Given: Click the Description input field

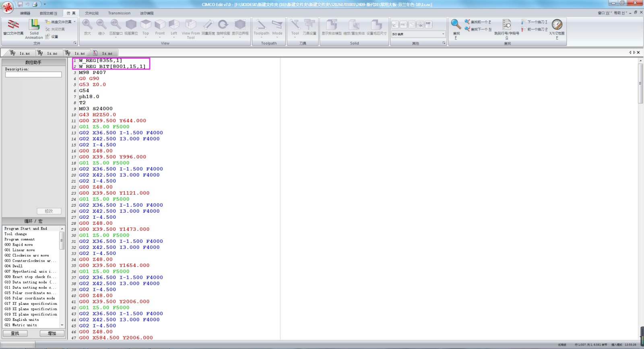Looking at the screenshot, I should [33, 74].
